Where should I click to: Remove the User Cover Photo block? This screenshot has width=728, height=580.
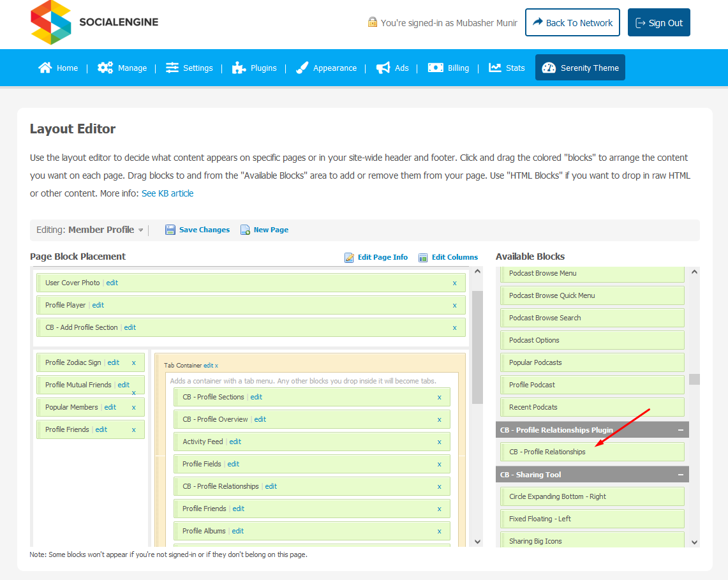(x=454, y=283)
